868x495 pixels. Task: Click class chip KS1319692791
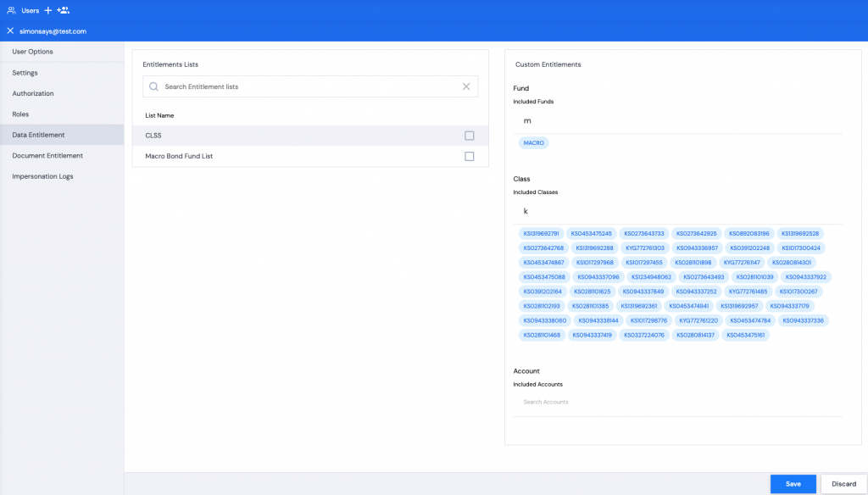(x=542, y=234)
